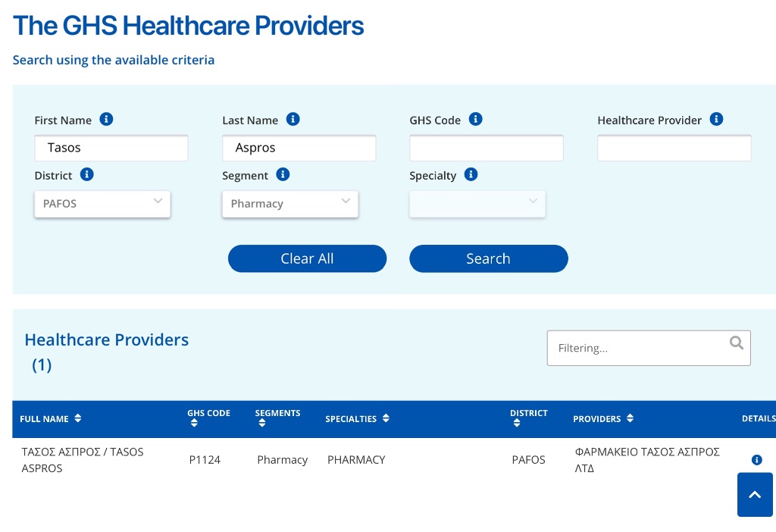Select the name ΤΑΣΟΣ ΑΣΠΡΟΣ / TASOS ASPROS
The image size is (776, 532).
[x=83, y=460]
